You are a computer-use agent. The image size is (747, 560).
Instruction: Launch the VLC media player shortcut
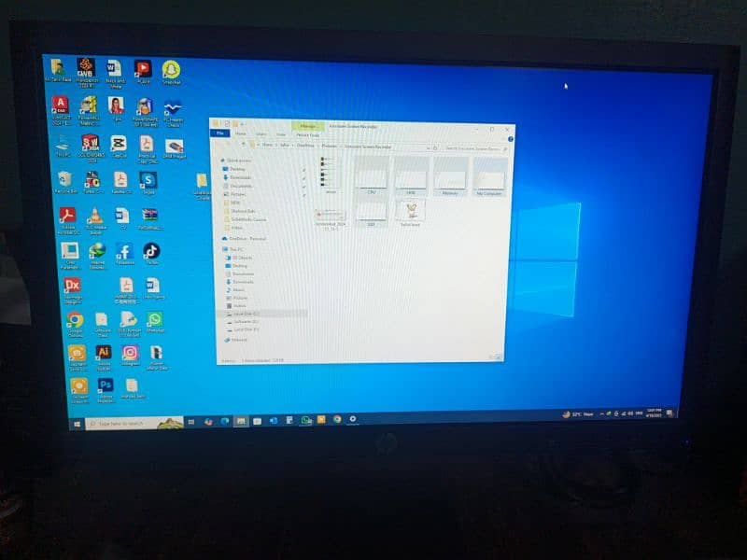pyautogui.click(x=95, y=221)
